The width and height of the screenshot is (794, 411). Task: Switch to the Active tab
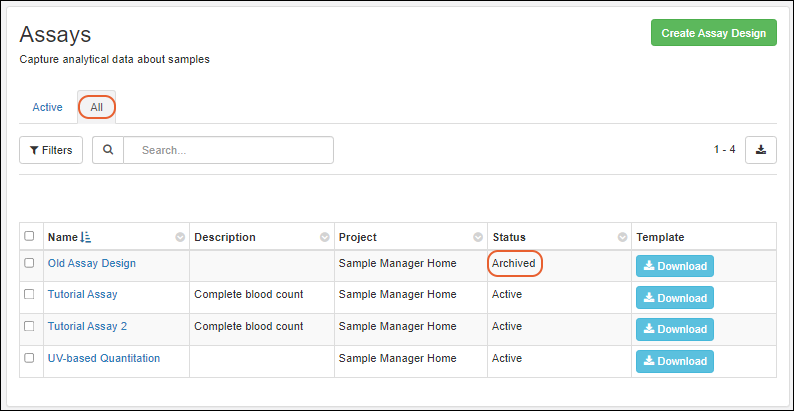[47, 107]
